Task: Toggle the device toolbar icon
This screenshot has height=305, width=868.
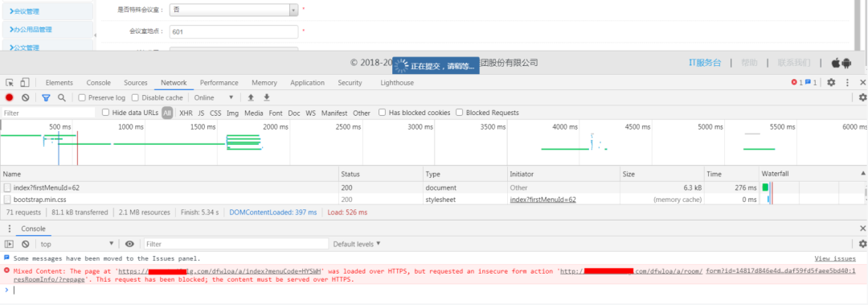Action: click(x=24, y=83)
